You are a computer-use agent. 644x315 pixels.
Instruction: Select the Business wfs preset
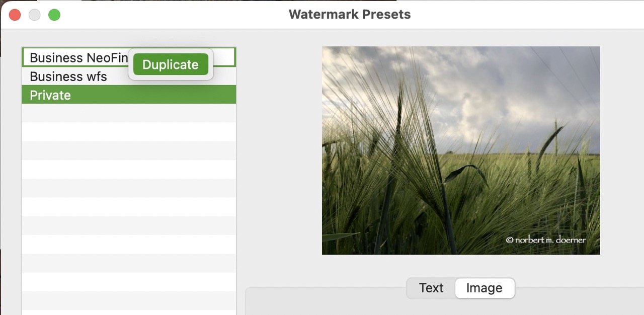(x=68, y=76)
